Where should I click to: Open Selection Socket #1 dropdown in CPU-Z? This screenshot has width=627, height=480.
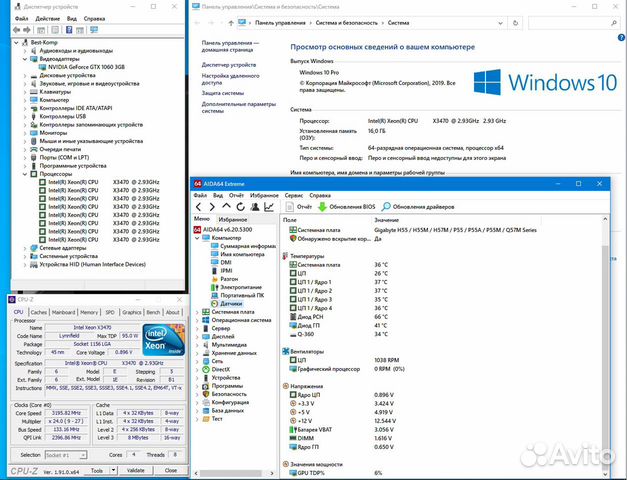[x=83, y=455]
